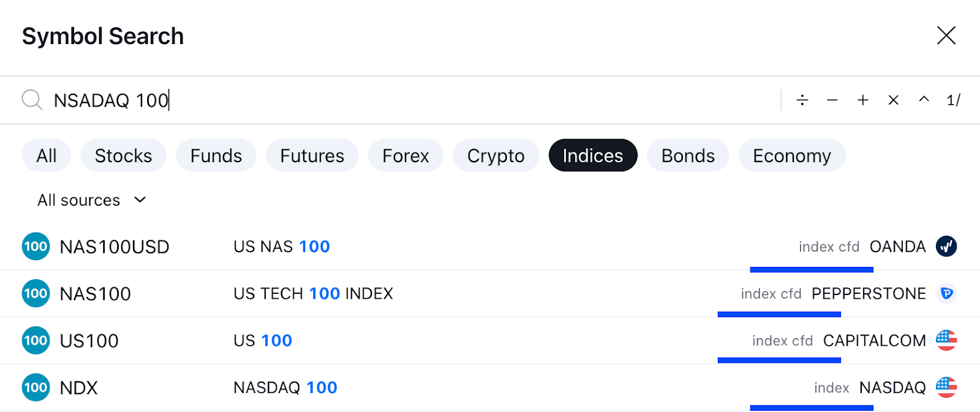Click the multiplication operator icon
The height and width of the screenshot is (412, 980).
click(x=893, y=100)
